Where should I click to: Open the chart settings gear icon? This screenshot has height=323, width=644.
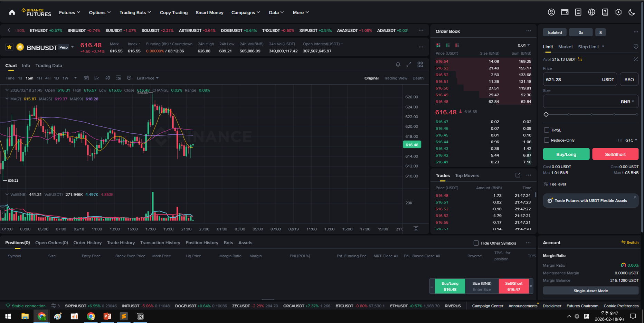point(129,78)
